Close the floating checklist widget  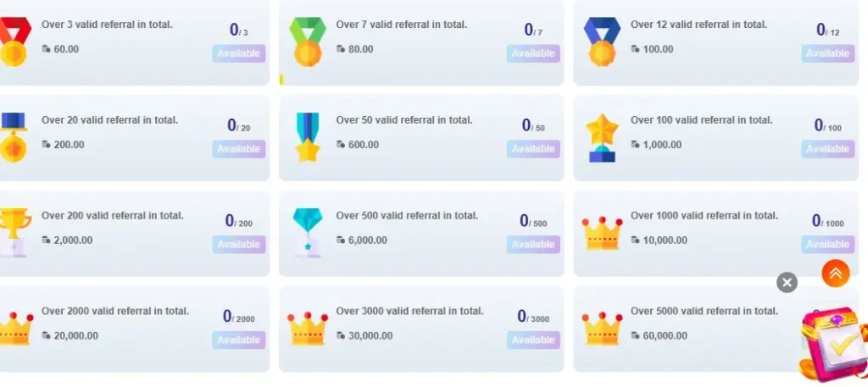click(x=787, y=283)
